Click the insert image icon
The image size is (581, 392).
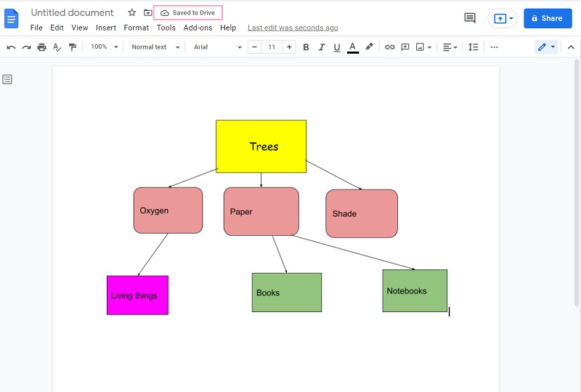[420, 47]
